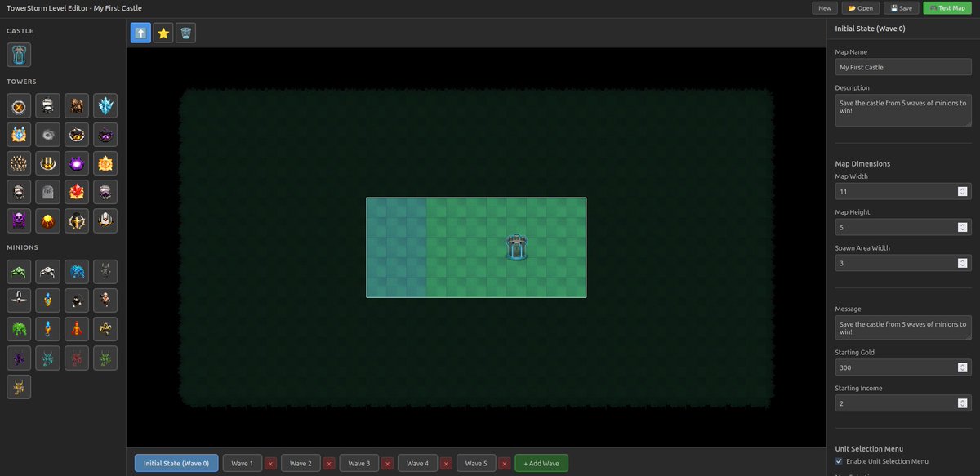Choose the purple skull tower
The width and height of the screenshot is (980, 476).
18,220
